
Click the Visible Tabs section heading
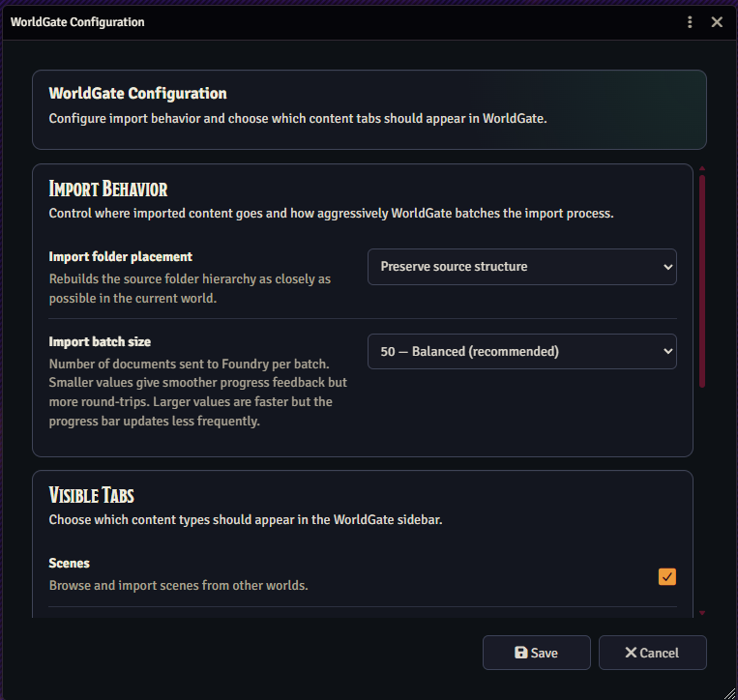click(x=91, y=495)
